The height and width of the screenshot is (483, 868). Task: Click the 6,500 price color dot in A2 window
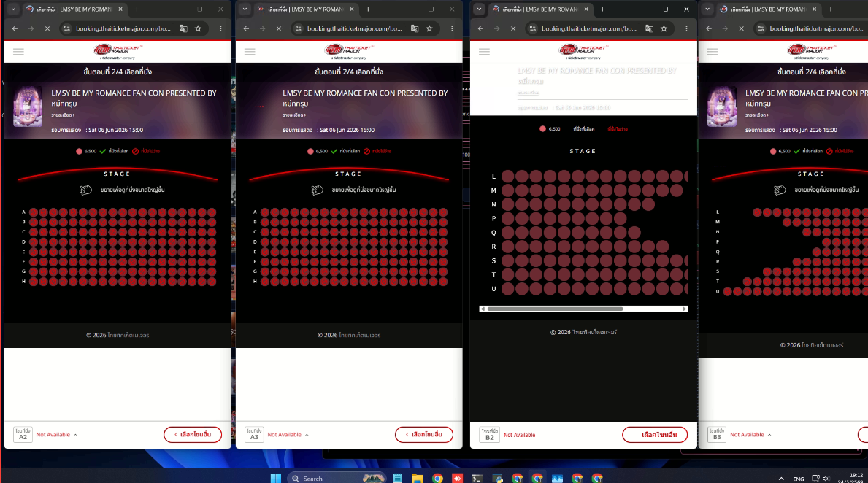(79, 151)
